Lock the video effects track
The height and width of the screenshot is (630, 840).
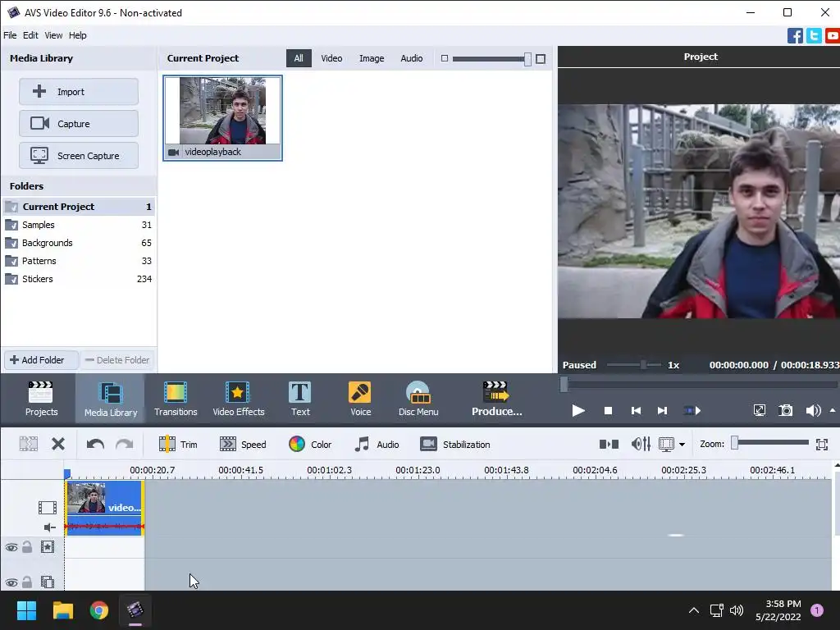click(27, 546)
